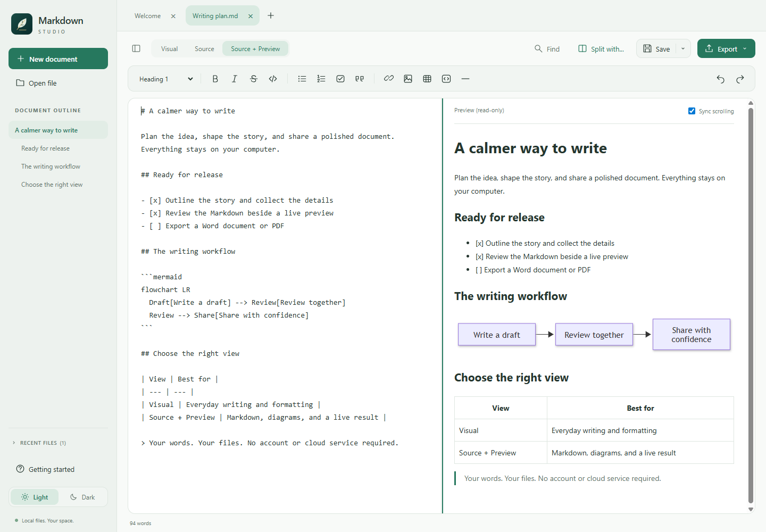Create a New document
766x532 pixels.
(x=58, y=59)
